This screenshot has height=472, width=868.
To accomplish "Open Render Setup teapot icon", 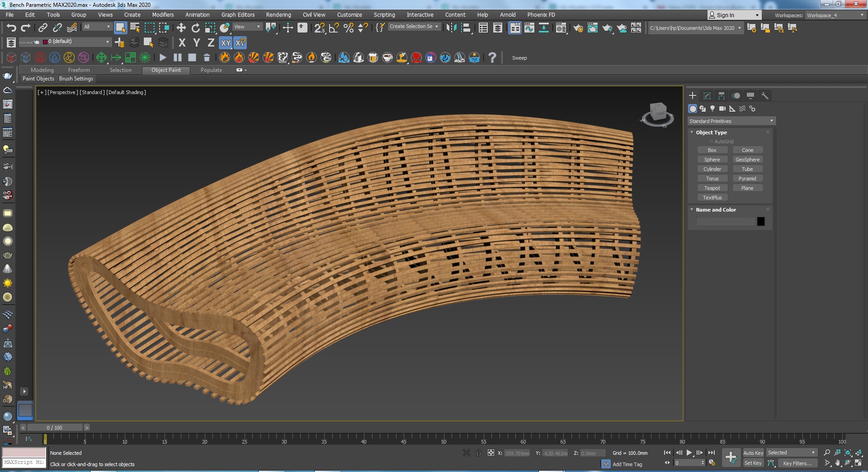I will (x=578, y=28).
